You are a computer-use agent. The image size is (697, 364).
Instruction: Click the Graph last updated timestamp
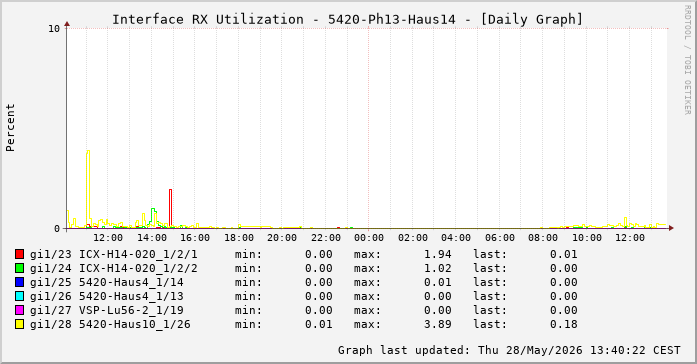509,350
